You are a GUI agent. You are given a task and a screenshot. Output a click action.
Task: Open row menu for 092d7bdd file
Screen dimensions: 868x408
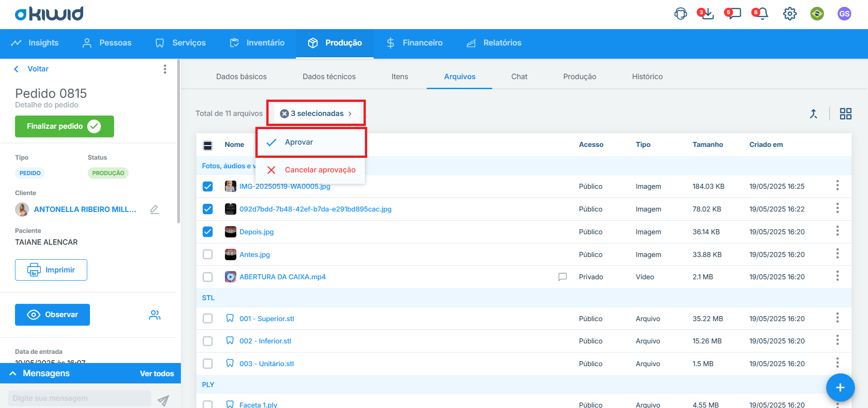tap(837, 208)
